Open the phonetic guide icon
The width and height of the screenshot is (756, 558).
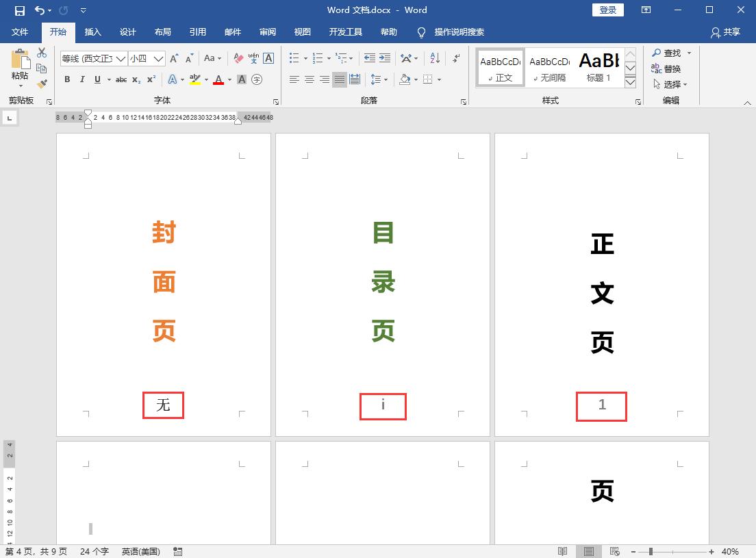[253, 58]
